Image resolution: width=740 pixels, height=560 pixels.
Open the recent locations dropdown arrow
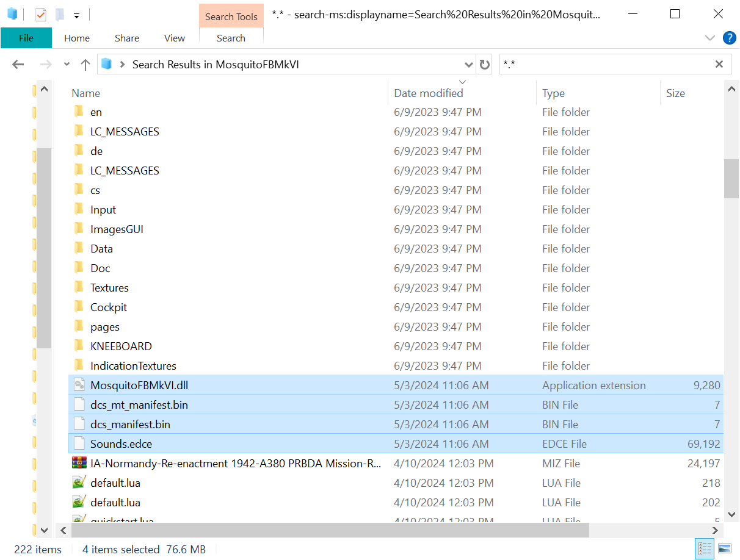(x=67, y=64)
